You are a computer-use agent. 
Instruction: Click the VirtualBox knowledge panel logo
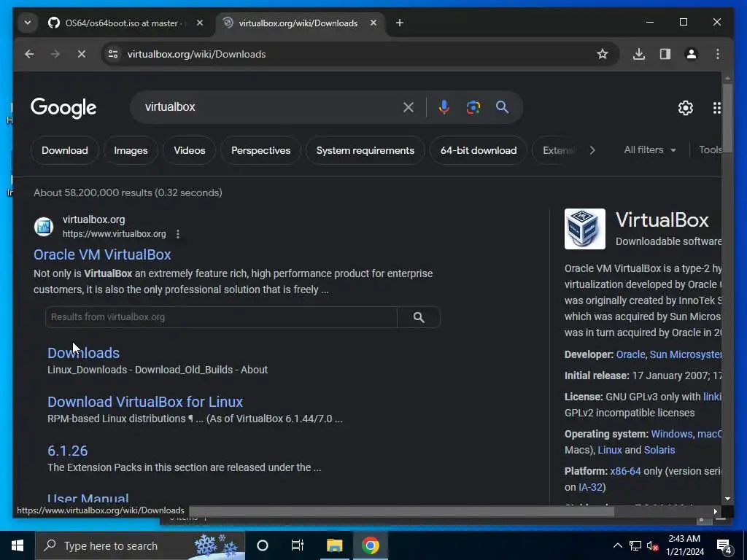[x=584, y=229]
